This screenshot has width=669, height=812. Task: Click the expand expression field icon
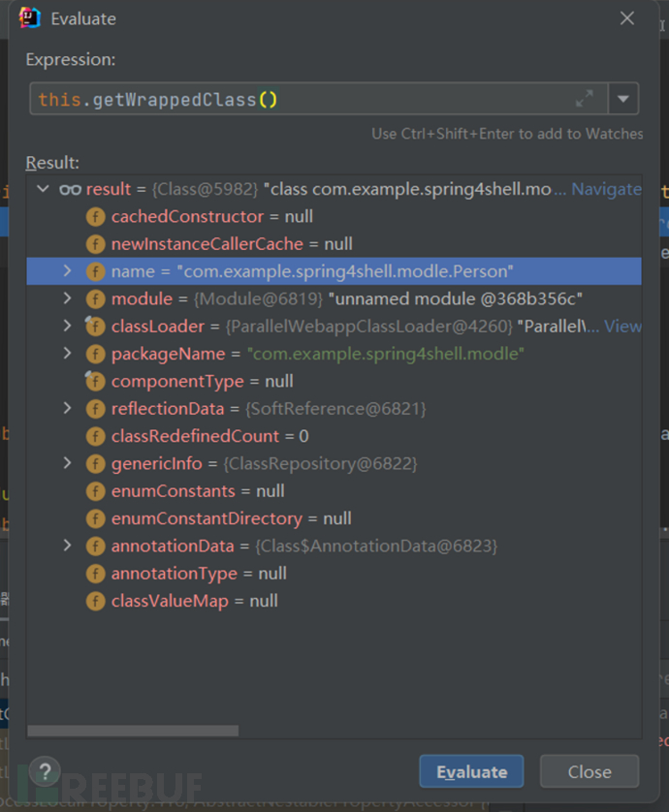pyautogui.click(x=584, y=99)
